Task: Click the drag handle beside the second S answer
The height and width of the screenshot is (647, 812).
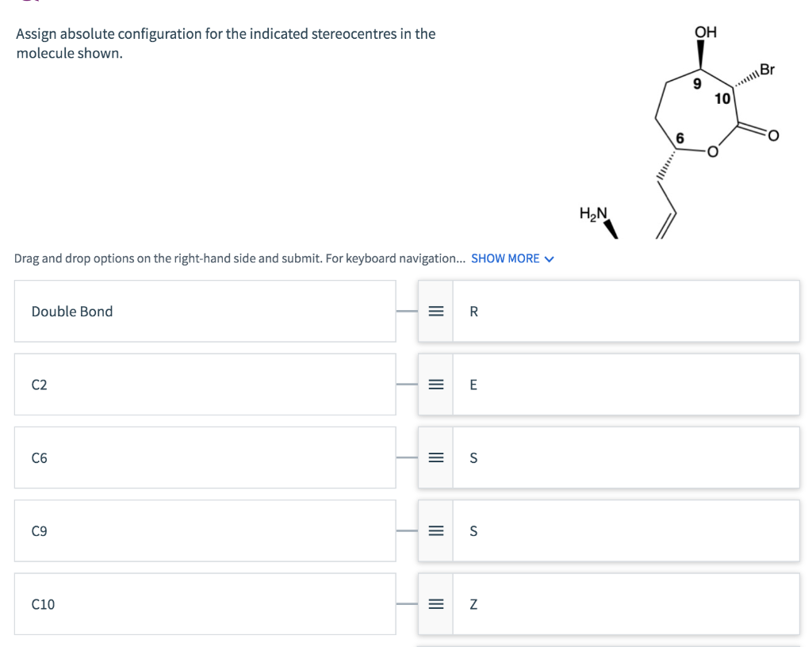Action: click(x=435, y=531)
